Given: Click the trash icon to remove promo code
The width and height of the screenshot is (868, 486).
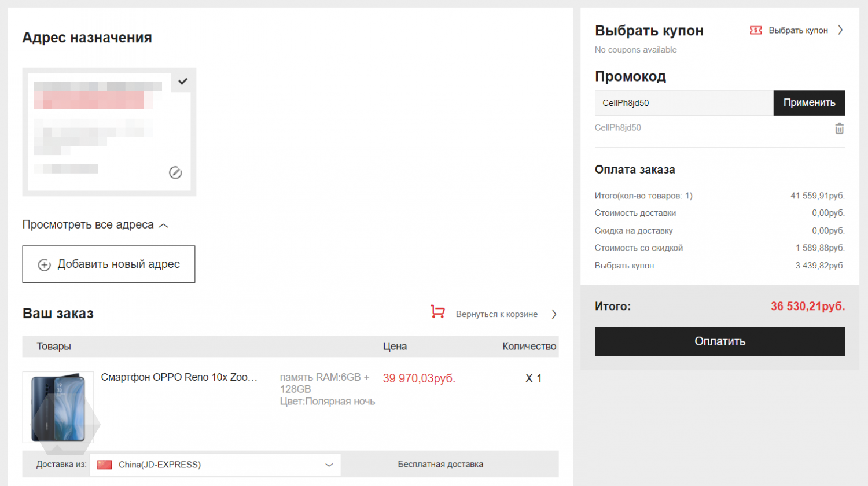Looking at the screenshot, I should [839, 128].
